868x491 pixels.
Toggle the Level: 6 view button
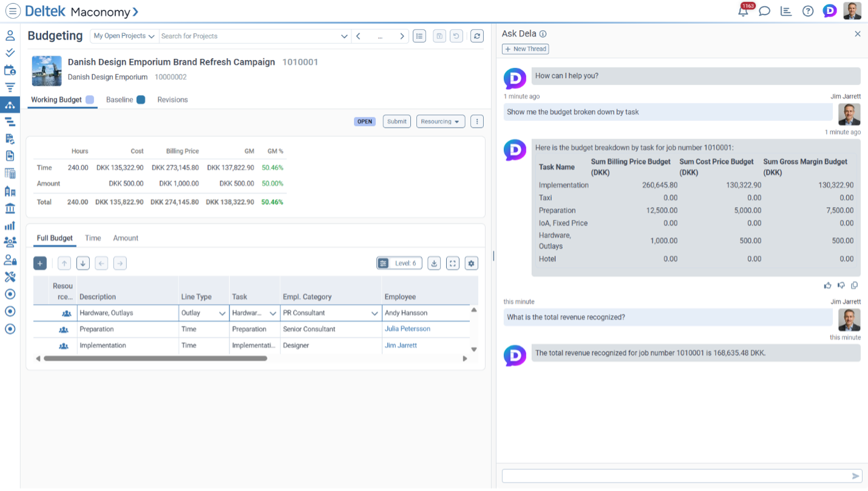click(x=399, y=263)
